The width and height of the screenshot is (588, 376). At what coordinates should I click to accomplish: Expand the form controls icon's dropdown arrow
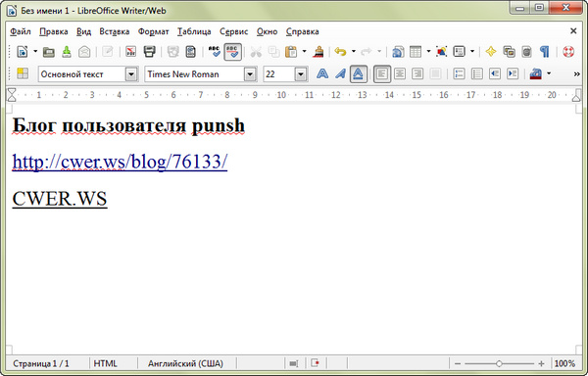(x=472, y=52)
